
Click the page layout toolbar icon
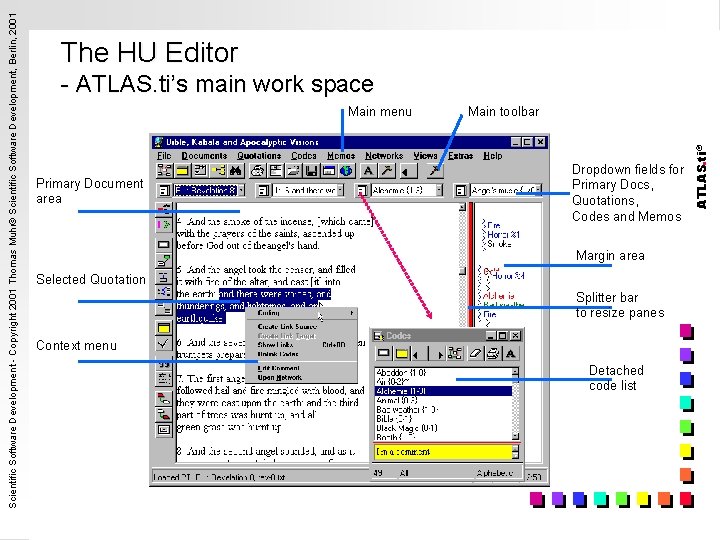tap(276, 171)
